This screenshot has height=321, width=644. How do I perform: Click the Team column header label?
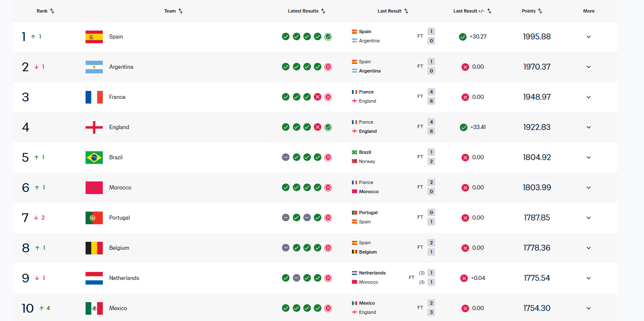point(170,11)
